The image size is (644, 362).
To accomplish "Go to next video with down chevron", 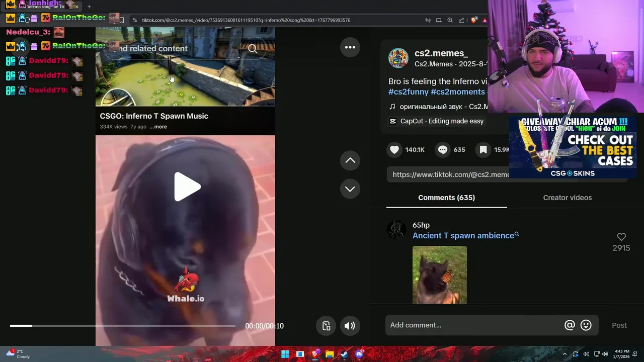I will (x=350, y=189).
